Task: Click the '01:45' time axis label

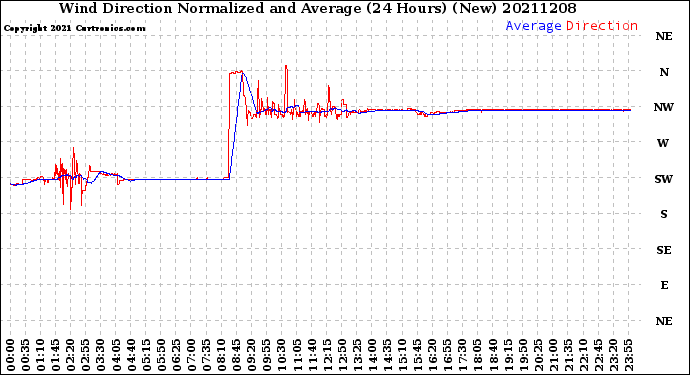Action: coord(55,355)
